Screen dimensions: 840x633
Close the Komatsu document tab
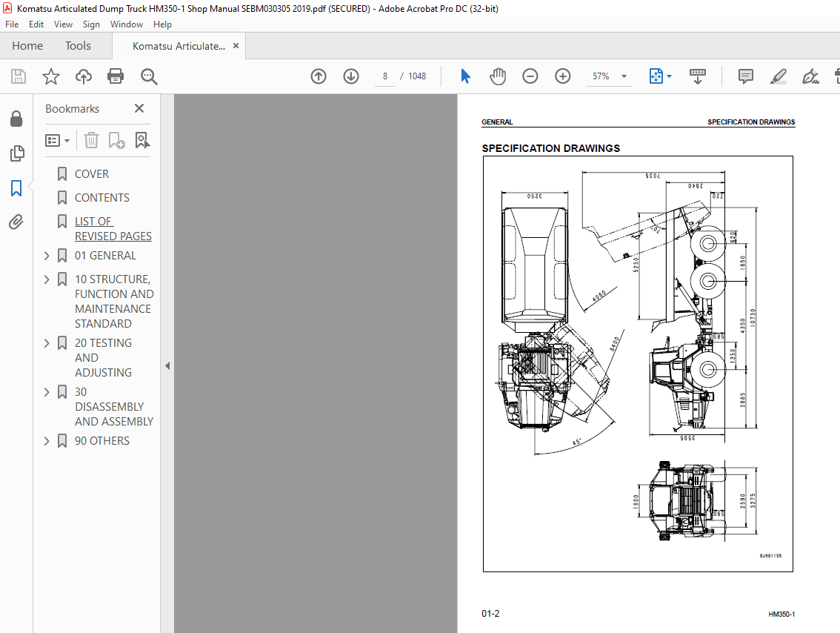coord(236,46)
